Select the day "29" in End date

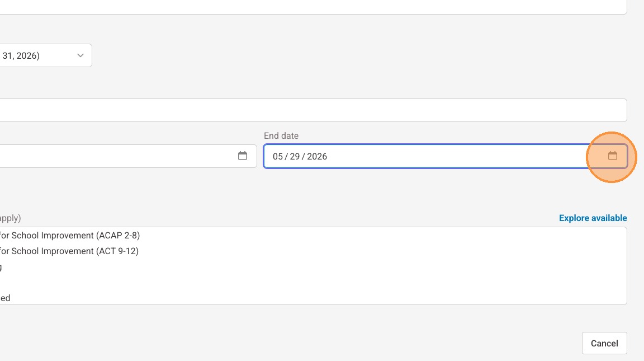295,156
